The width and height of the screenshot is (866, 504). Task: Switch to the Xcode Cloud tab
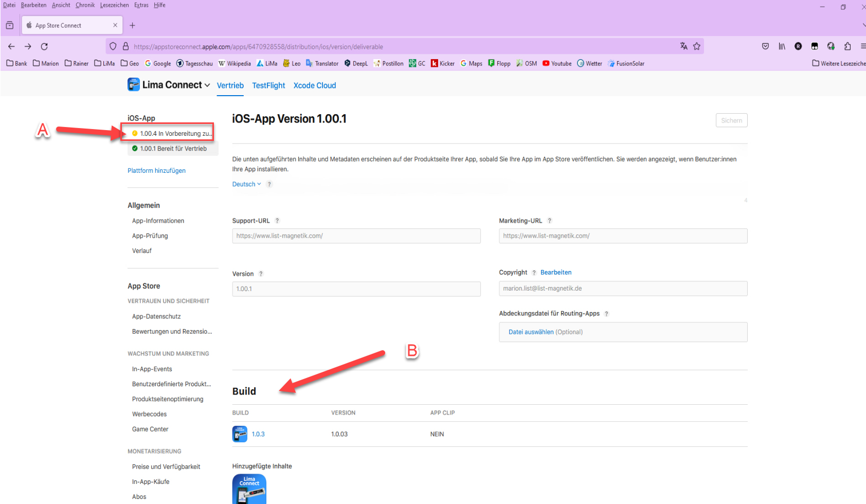[x=315, y=85]
